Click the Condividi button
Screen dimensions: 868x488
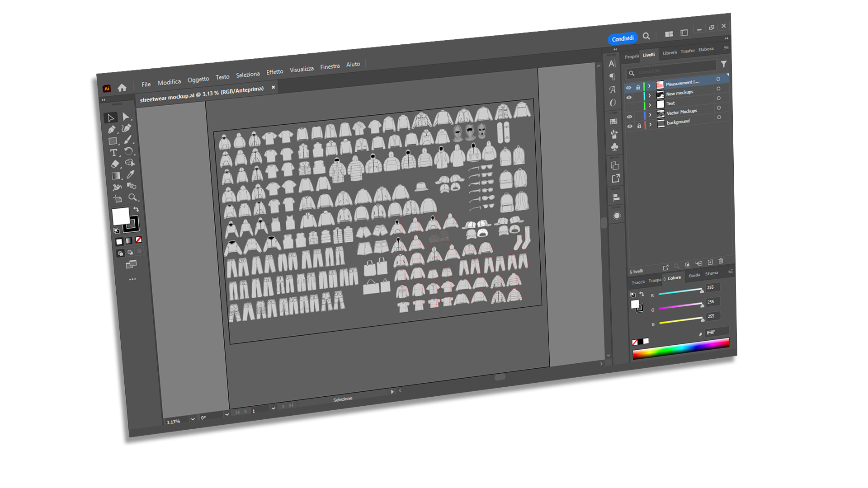point(623,38)
